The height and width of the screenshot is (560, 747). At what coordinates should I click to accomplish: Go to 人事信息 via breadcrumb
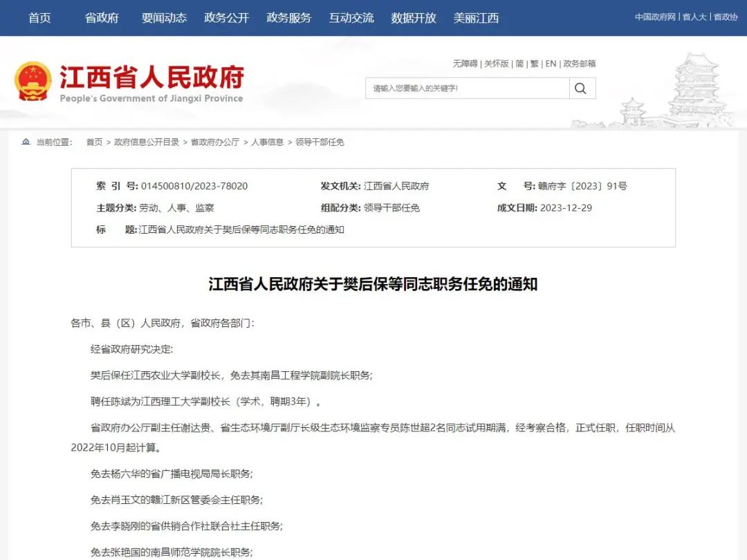[267, 142]
